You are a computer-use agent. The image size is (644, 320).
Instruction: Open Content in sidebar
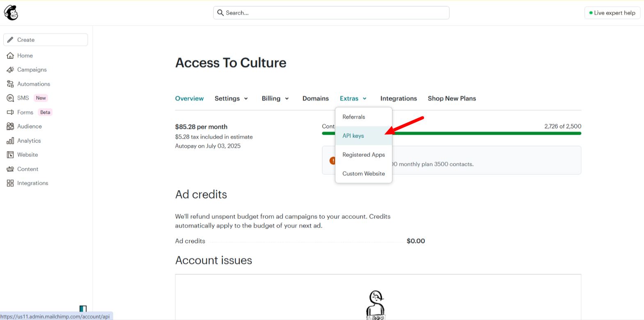pos(27,169)
